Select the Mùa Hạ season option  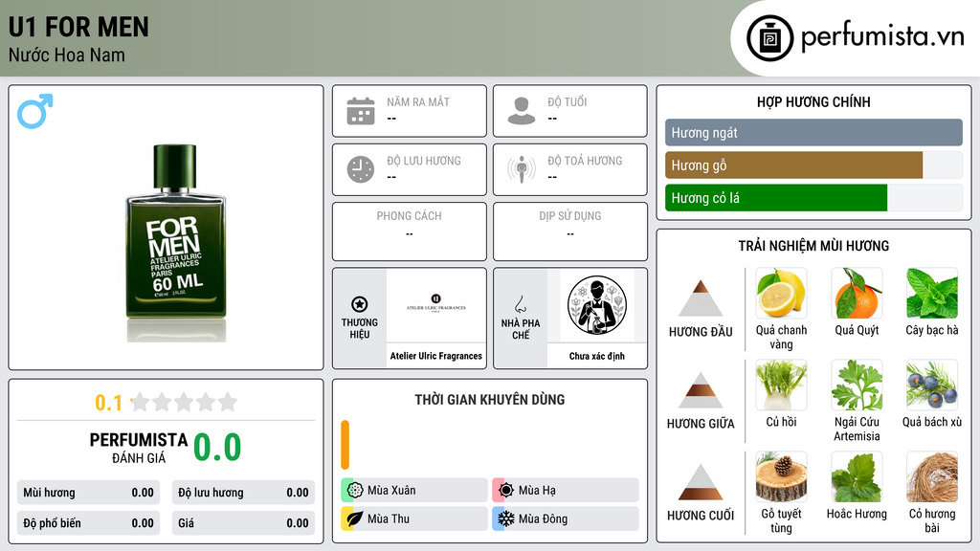pos(566,491)
